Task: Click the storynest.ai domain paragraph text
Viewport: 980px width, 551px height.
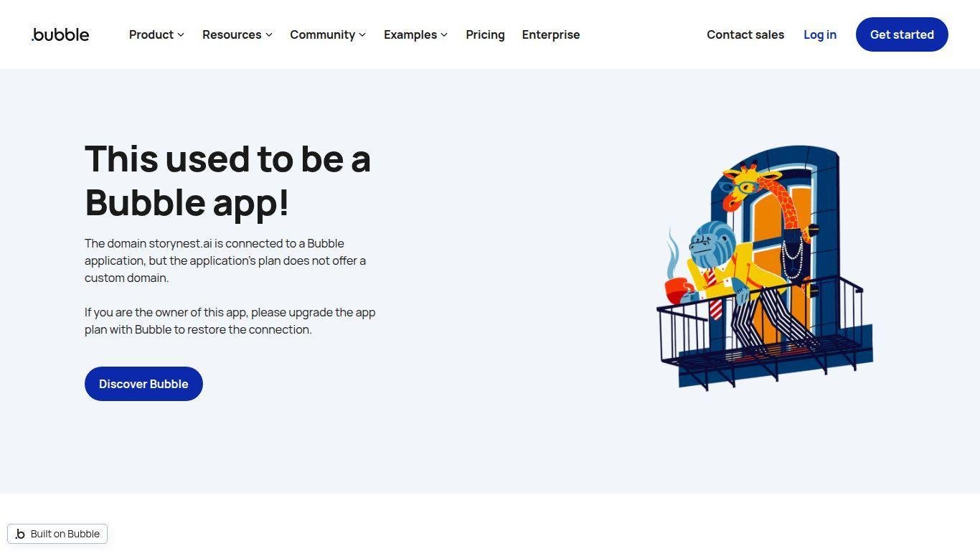Action: point(225,260)
